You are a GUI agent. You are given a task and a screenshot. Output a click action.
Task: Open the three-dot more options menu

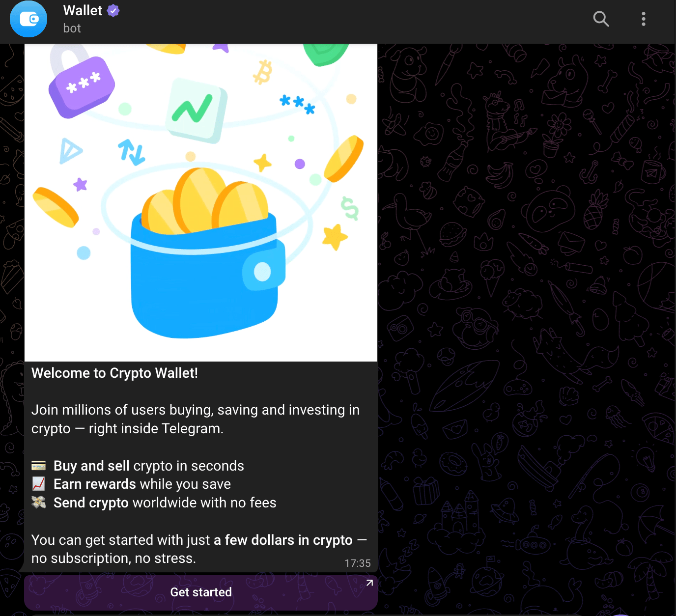coord(643,19)
